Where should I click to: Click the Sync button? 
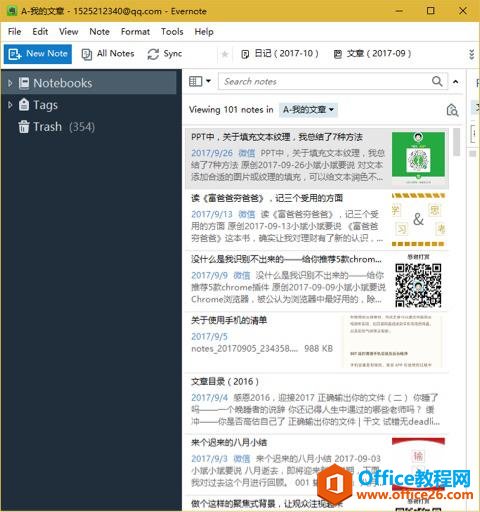[165, 54]
